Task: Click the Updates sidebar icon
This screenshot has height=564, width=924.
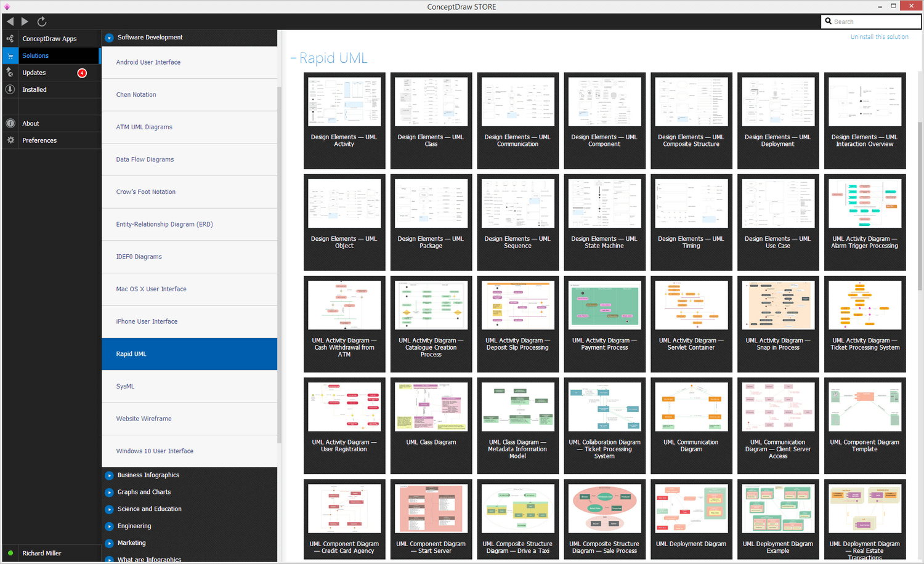Action: [x=10, y=73]
